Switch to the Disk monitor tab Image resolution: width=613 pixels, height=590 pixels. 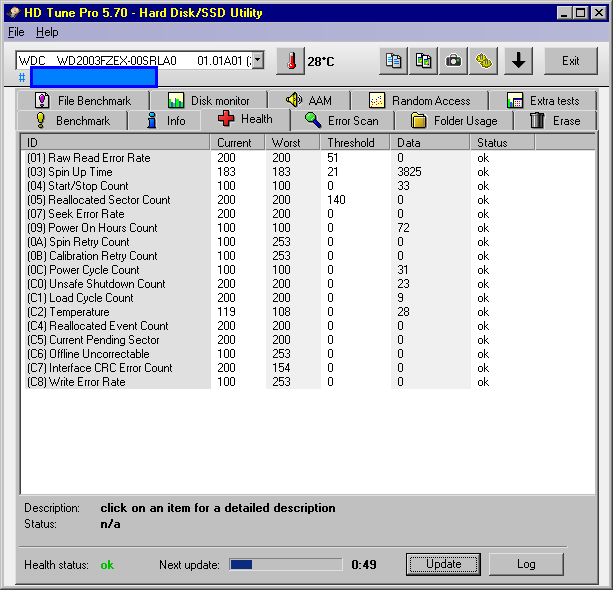coord(209,100)
